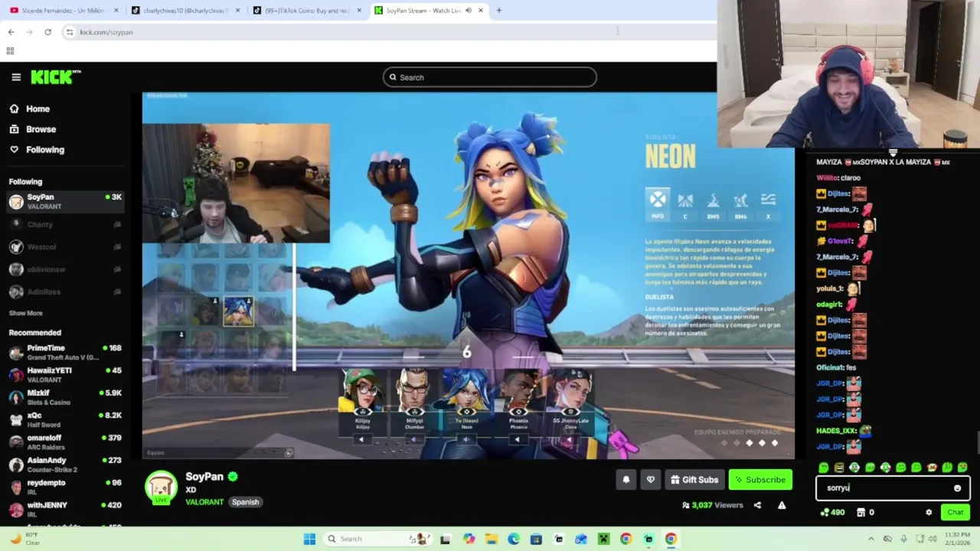Screen dimensions: 980x551
Task: Click the notification bell for SoyPan
Action: [x=626, y=480]
